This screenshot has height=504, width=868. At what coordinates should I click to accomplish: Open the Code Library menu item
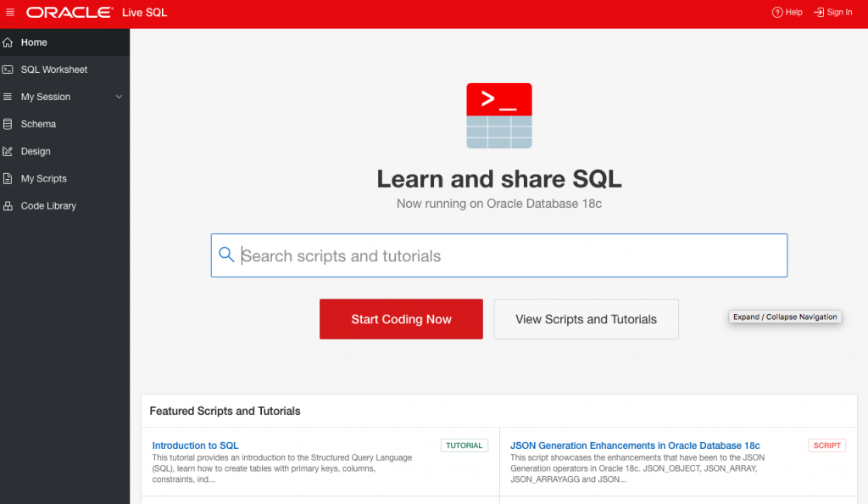point(48,205)
